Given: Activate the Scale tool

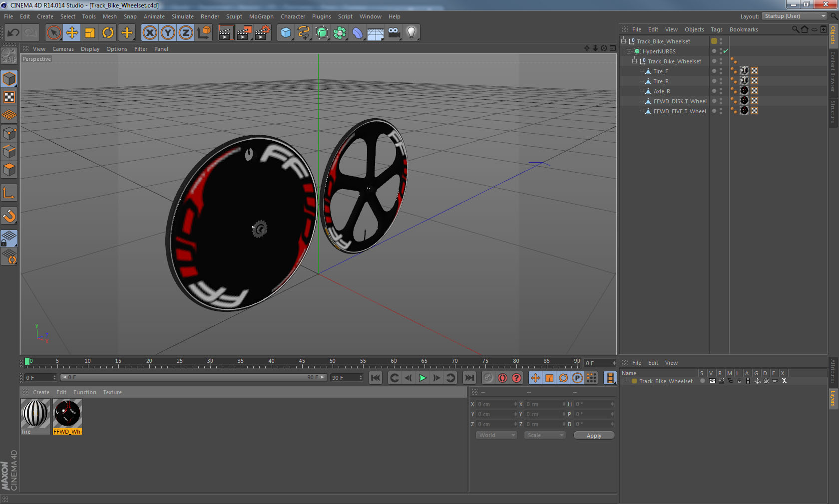Looking at the screenshot, I should (90, 33).
